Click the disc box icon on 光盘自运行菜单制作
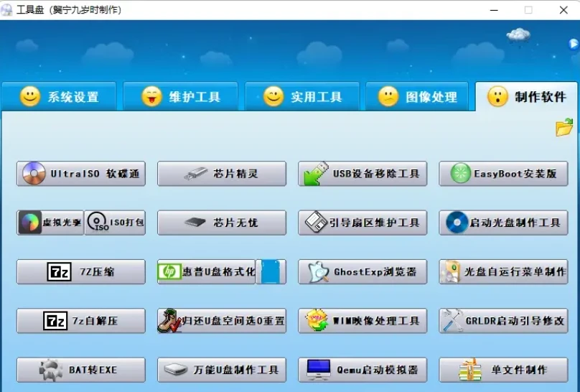 pyautogui.click(x=450, y=271)
